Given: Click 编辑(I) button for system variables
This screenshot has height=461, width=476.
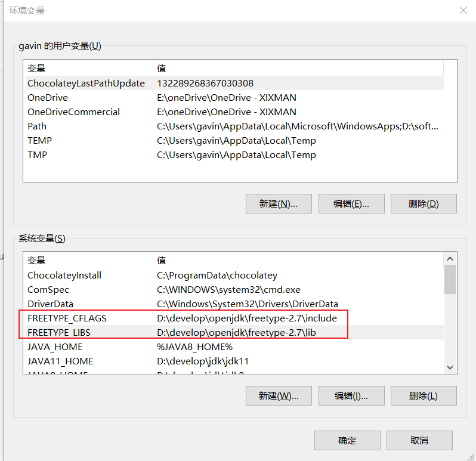Looking at the screenshot, I should point(351,395).
